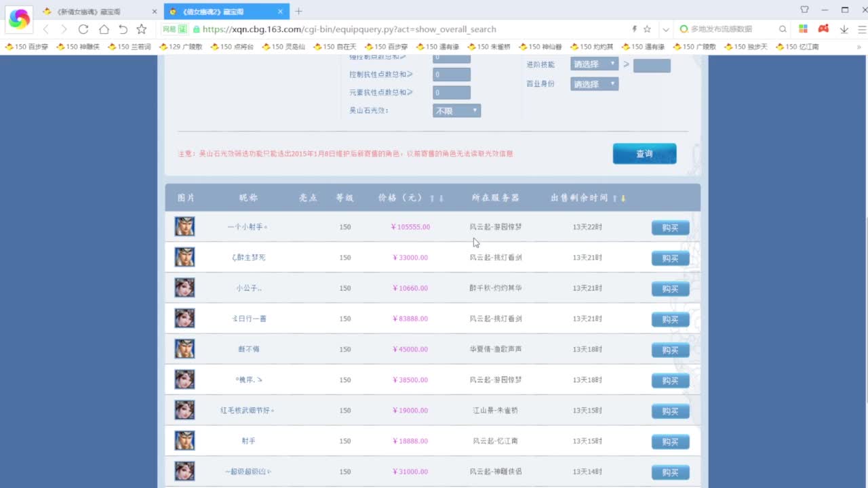868x488 pixels.
Task: Bookmark this page with the toolbar star
Action: pyautogui.click(x=142, y=29)
